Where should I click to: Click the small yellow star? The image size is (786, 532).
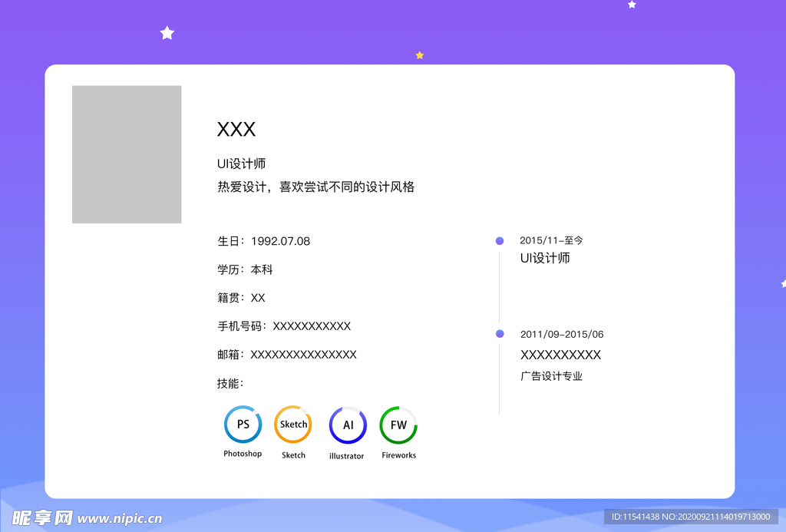[419, 55]
